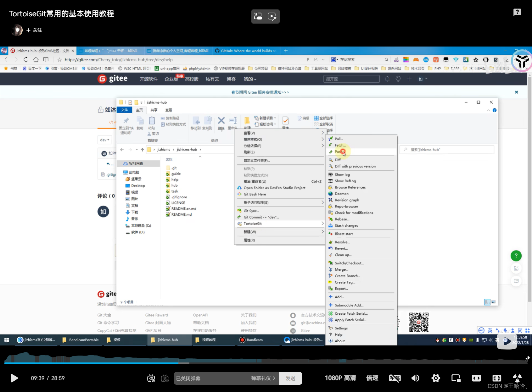Click the Repo-browser icon
The width and height of the screenshot is (532, 392).
pos(331,207)
